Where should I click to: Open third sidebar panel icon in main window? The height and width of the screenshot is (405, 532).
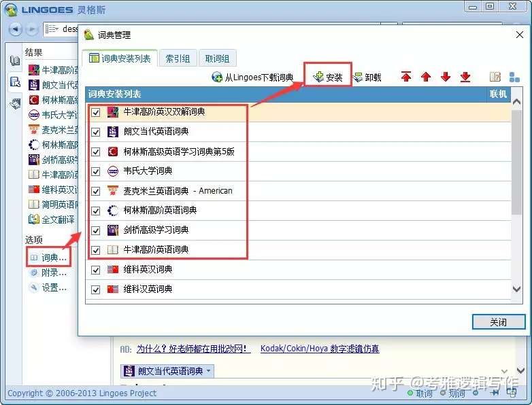pyautogui.click(x=15, y=103)
